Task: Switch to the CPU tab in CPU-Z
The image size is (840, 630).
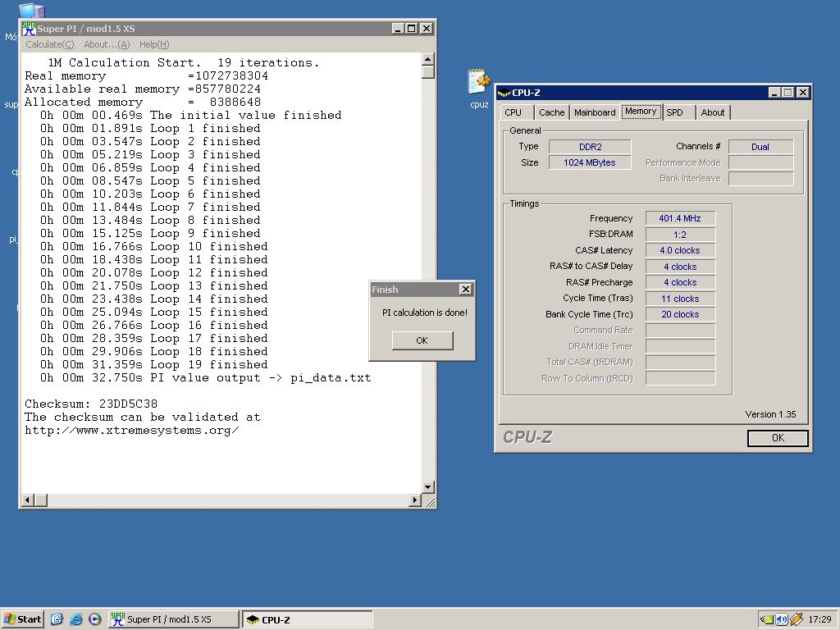Action: coord(514,112)
